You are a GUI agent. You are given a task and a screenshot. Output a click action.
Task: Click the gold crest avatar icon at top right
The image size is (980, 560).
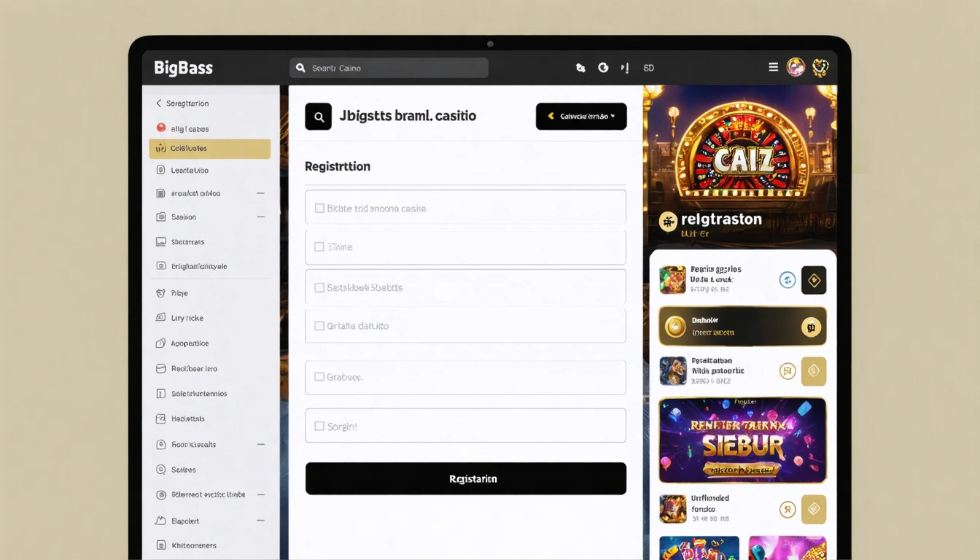coord(820,68)
